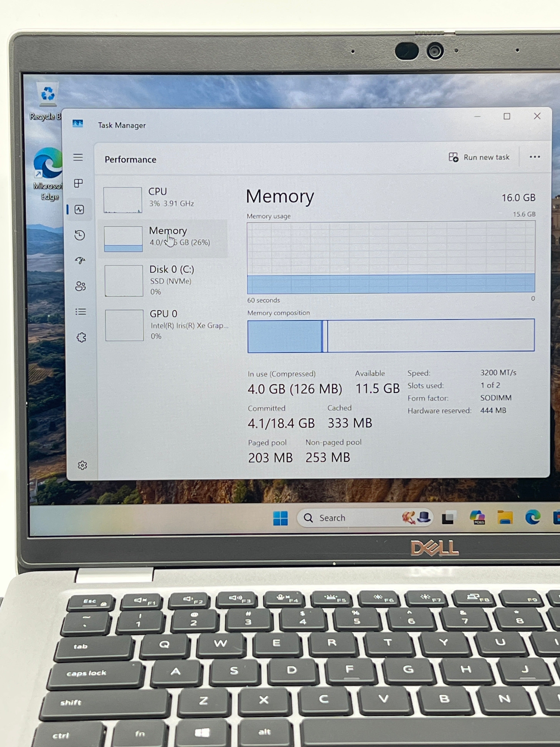The image size is (560, 747).
Task: Launch Microsoft Edge from the taskbar
Action: tap(533, 517)
